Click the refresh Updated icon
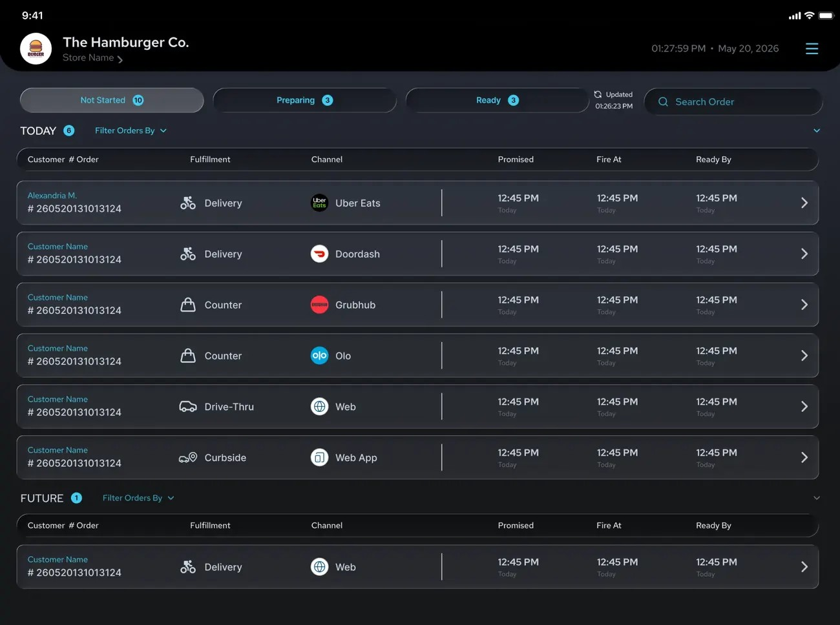840x625 pixels. pos(598,94)
